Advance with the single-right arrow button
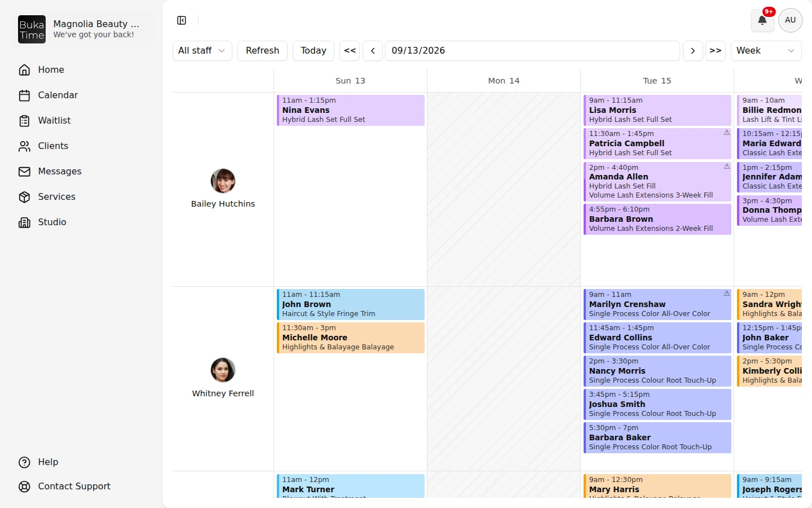 [692, 51]
